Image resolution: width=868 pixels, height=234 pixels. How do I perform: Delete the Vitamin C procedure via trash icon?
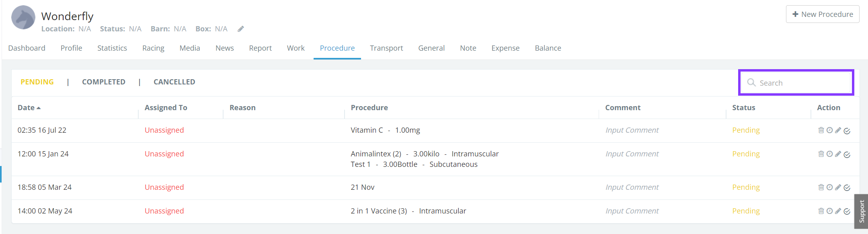[x=821, y=130]
